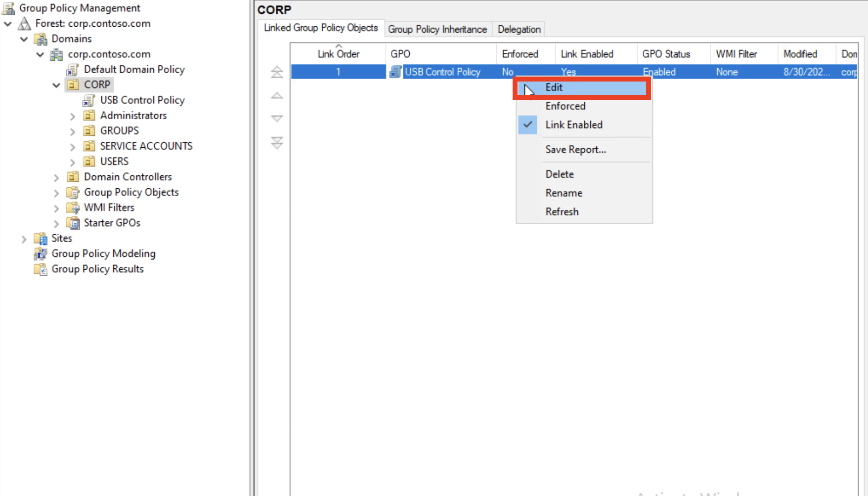Sort by the WMI Filter column header

744,54
